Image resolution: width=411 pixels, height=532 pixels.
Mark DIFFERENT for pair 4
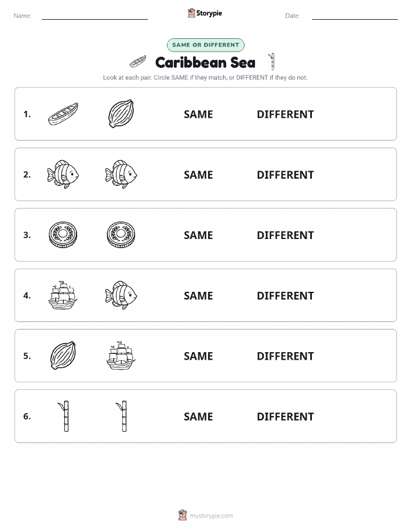pos(285,295)
